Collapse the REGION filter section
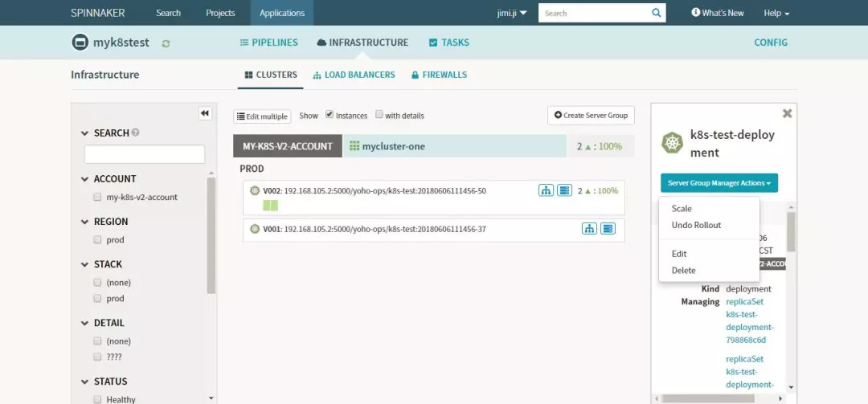This screenshot has height=404, width=868. [x=84, y=222]
